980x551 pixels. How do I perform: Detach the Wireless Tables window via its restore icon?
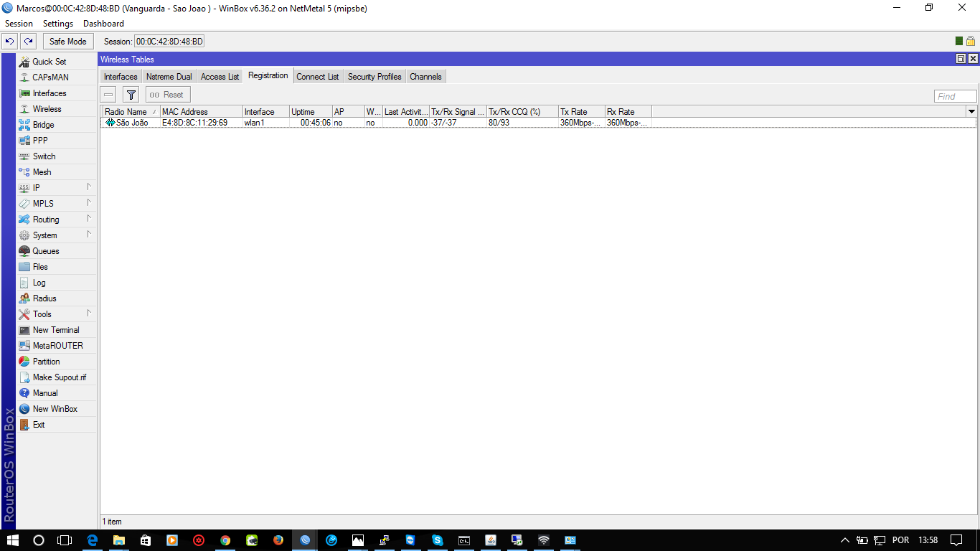coord(961,59)
